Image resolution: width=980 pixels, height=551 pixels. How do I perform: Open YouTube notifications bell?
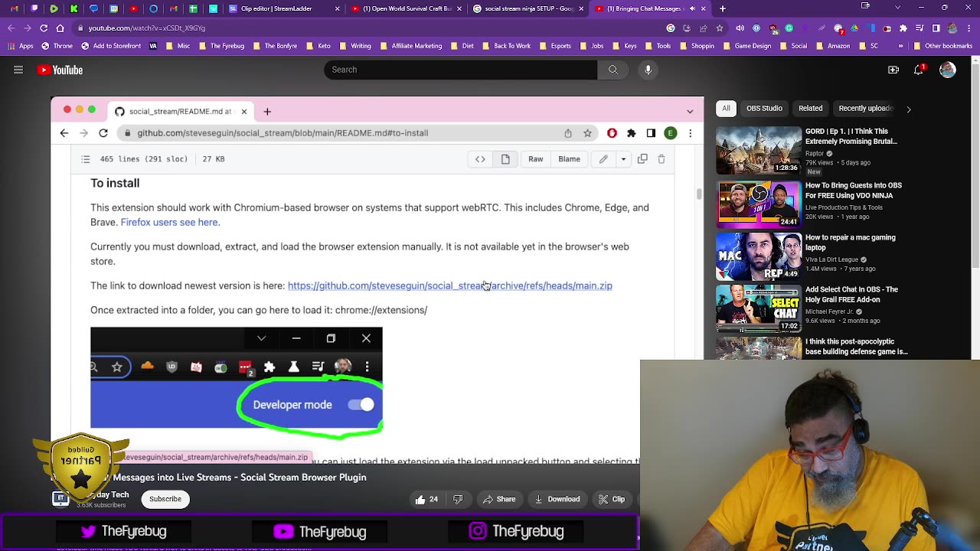tap(920, 70)
